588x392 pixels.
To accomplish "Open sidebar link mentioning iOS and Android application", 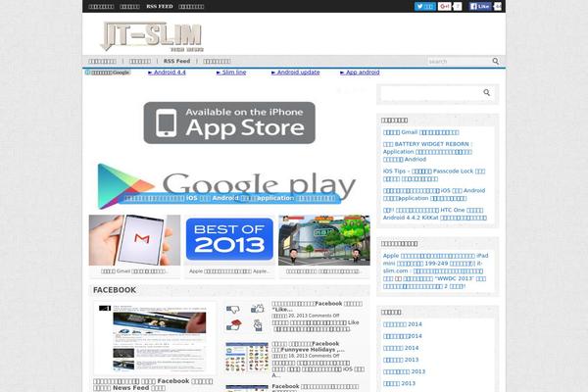I will click(434, 194).
